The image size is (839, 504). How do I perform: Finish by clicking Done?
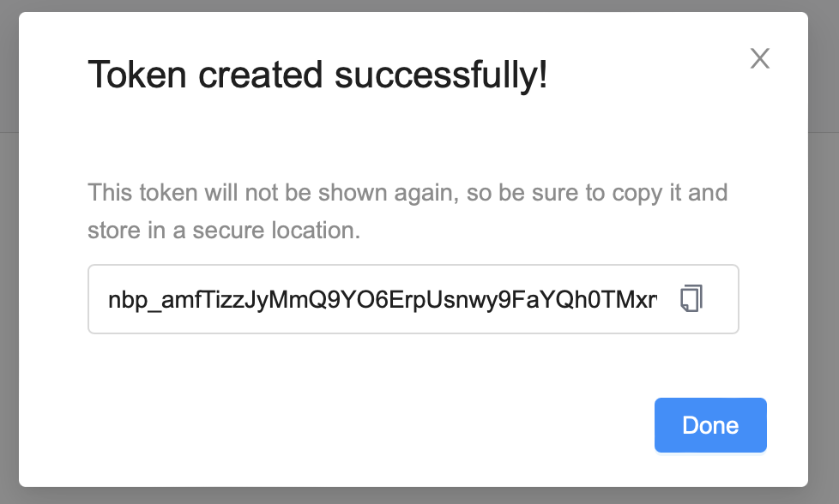click(x=710, y=425)
